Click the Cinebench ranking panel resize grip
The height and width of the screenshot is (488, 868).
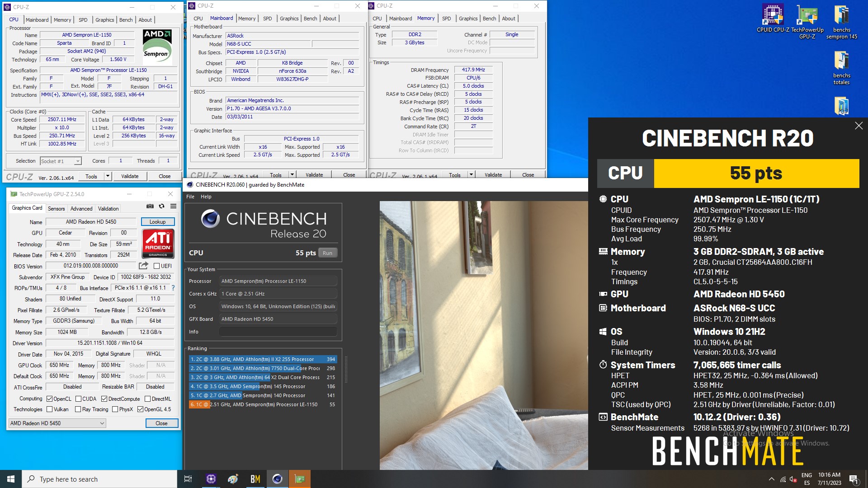click(346, 369)
